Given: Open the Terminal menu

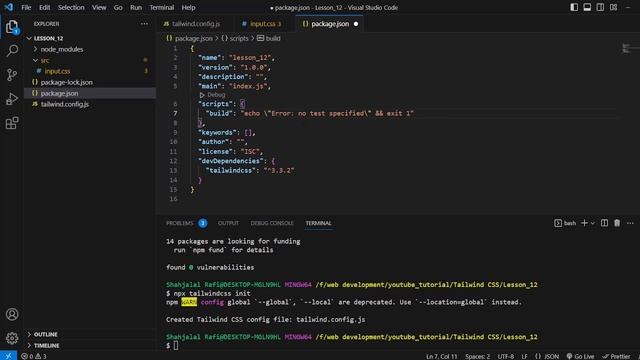Looking at the screenshot, I should 162,7.
